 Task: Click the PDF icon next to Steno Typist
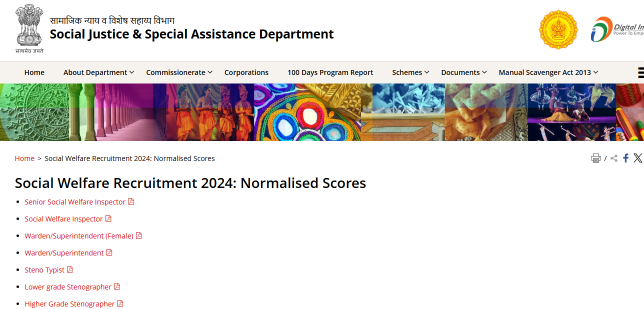[x=69, y=269]
